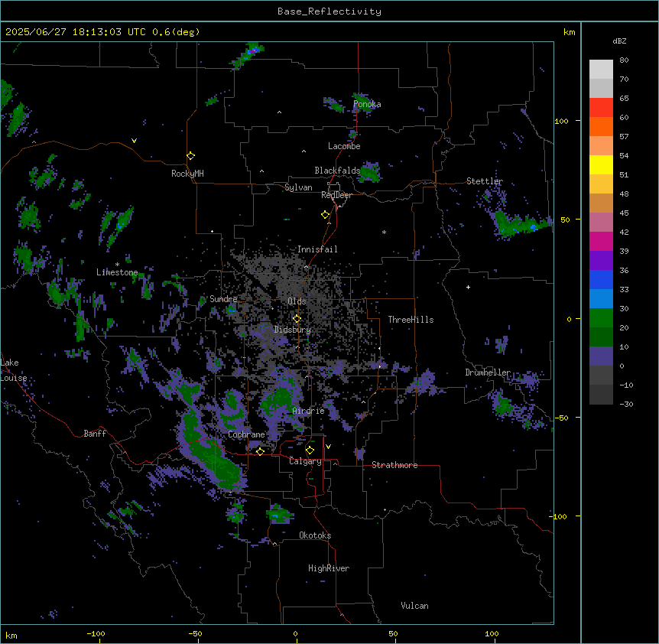
Task: Click the HighRiver city label
Action: [x=329, y=568]
